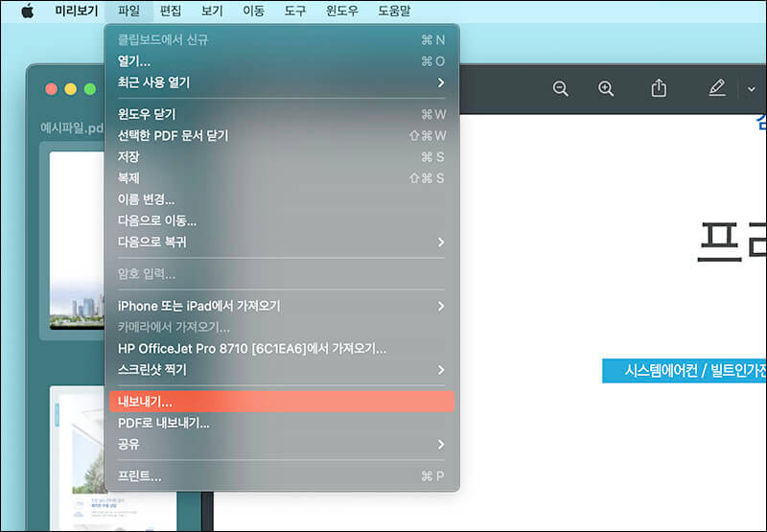Choose 복제 in the menu
The image size is (767, 532).
tap(281, 178)
